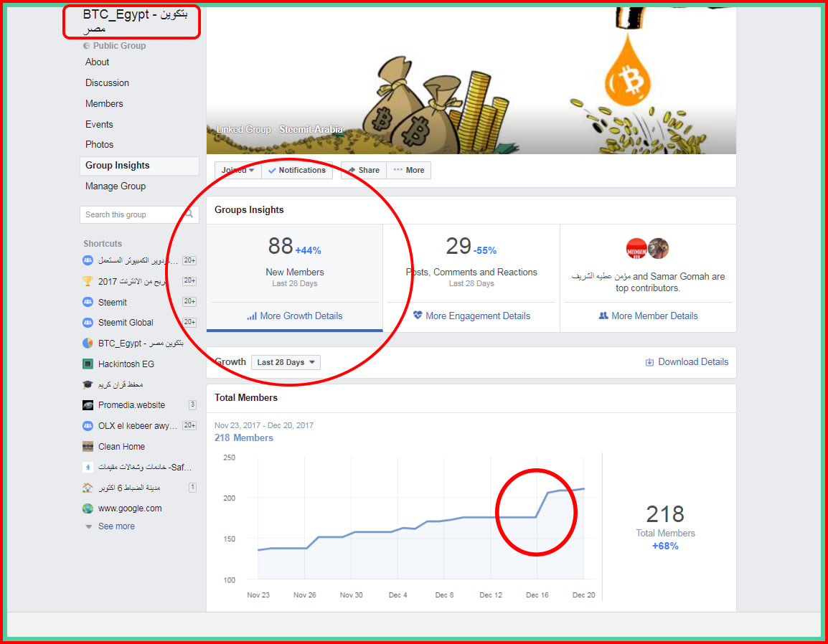Click the Nov 23 axis label on chart
The width and height of the screenshot is (828, 644).
[x=258, y=595]
